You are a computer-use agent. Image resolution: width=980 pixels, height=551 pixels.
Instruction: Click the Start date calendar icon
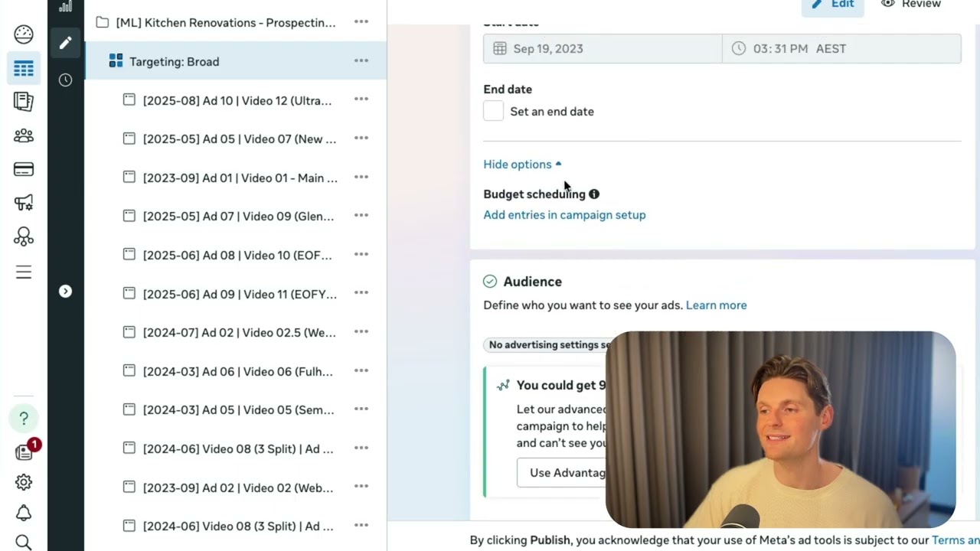click(x=500, y=48)
